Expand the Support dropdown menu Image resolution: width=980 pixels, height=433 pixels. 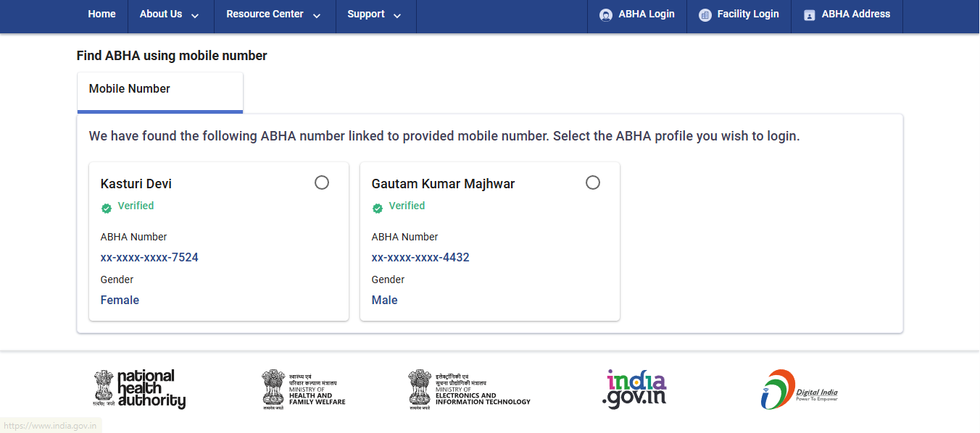tap(375, 14)
